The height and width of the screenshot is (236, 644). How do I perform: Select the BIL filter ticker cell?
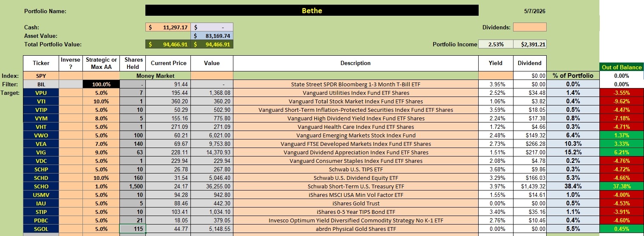pos(41,84)
